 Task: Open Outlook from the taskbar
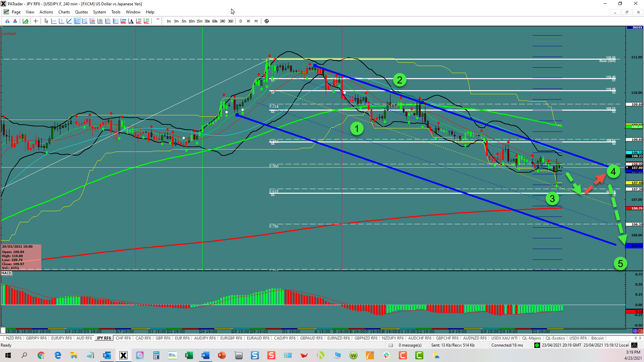[x=107, y=355]
